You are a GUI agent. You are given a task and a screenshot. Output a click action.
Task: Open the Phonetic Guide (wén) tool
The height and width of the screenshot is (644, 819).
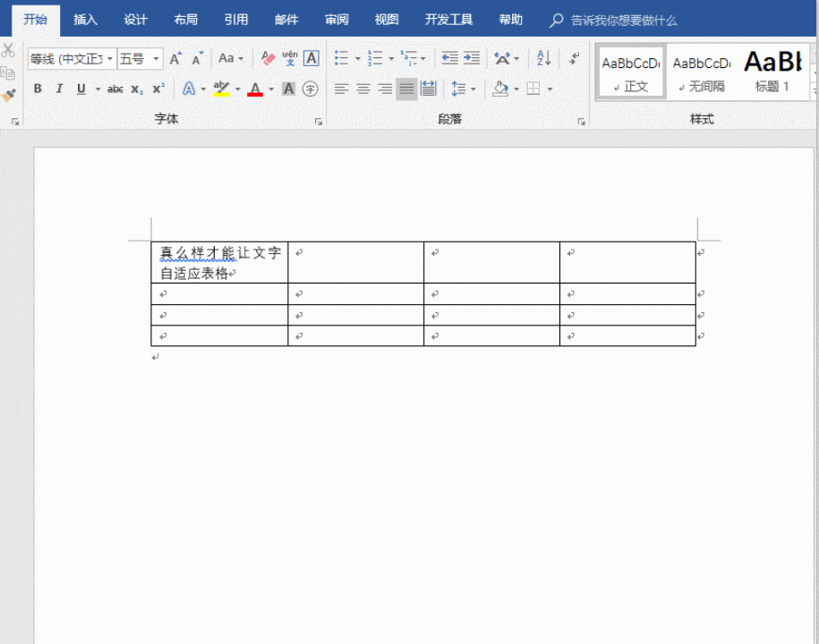289,58
